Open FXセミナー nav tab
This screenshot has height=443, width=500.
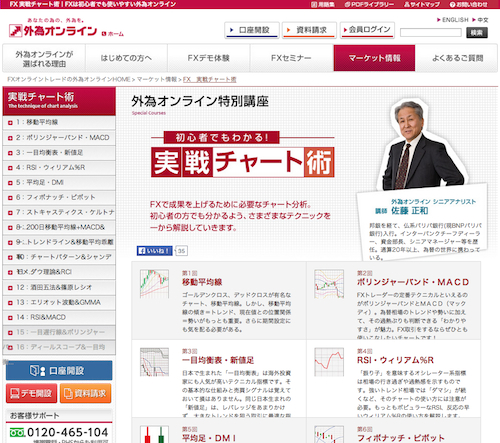[291, 58]
